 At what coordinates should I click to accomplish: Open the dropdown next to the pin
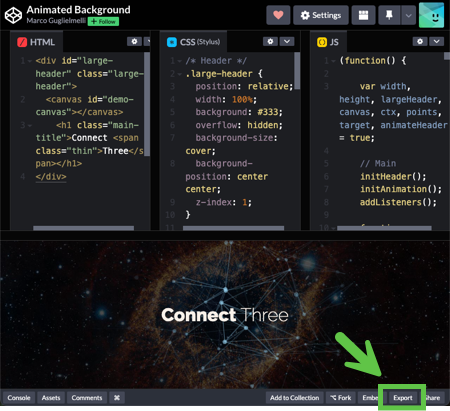point(408,15)
